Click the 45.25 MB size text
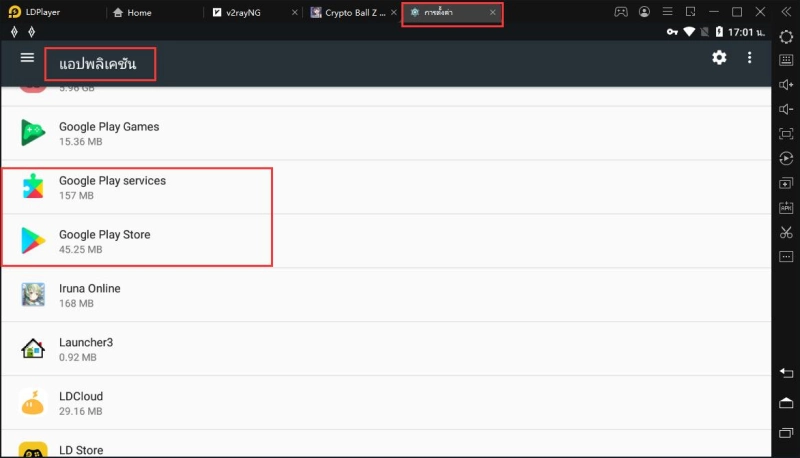The height and width of the screenshot is (458, 800). tap(81, 250)
